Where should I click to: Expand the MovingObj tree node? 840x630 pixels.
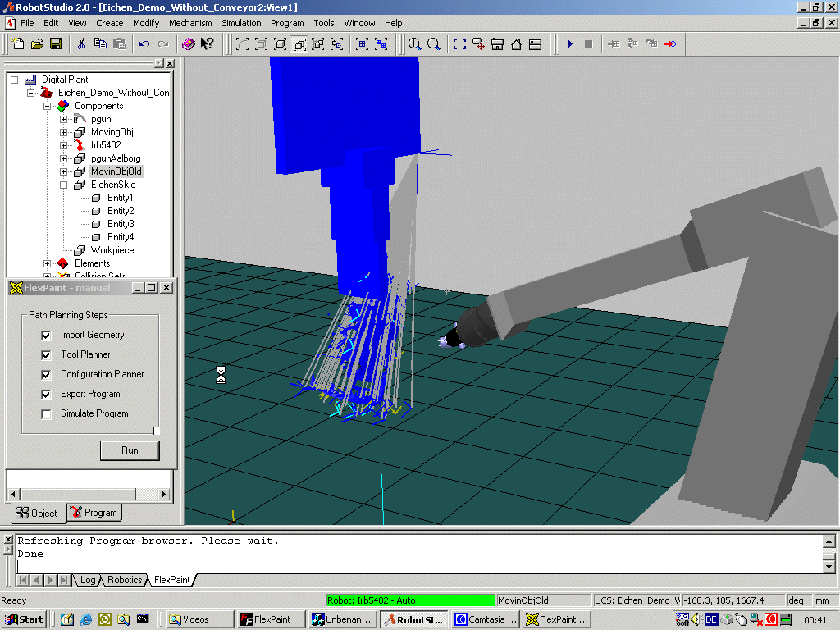pos(64,132)
